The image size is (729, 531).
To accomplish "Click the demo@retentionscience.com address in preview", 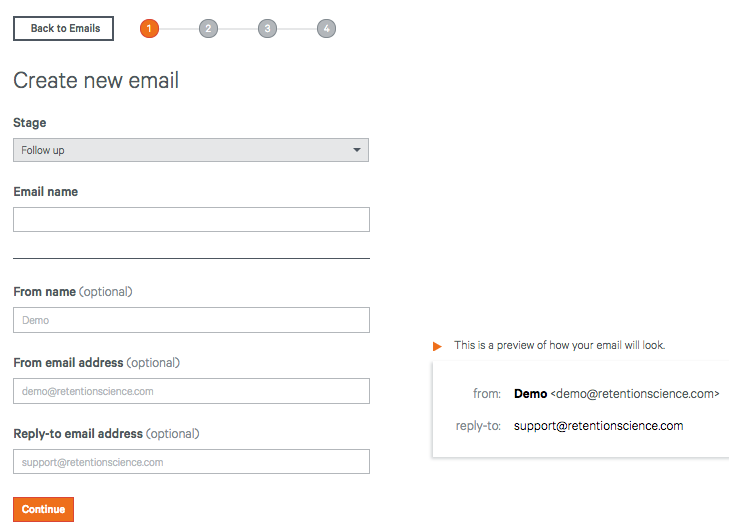I will coord(635,393).
